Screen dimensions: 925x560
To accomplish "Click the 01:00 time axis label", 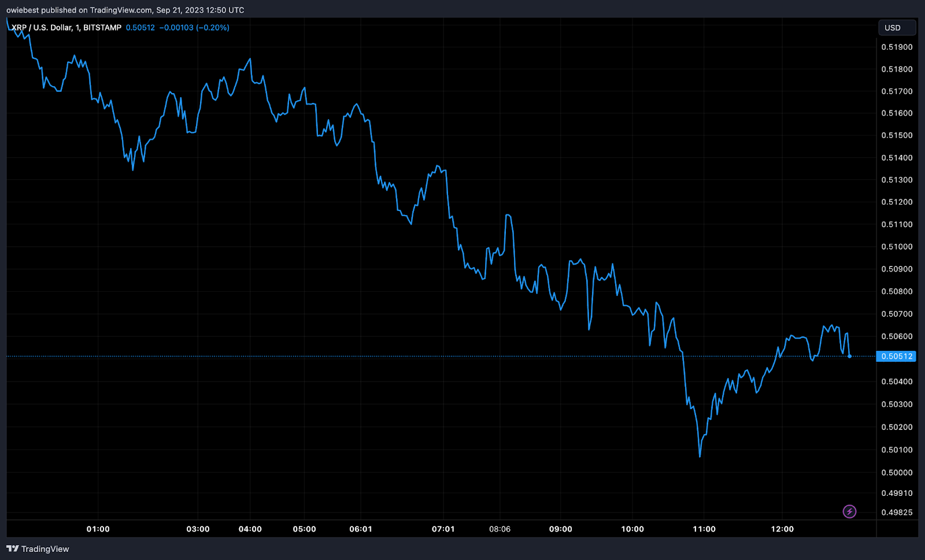I will 98,529.
